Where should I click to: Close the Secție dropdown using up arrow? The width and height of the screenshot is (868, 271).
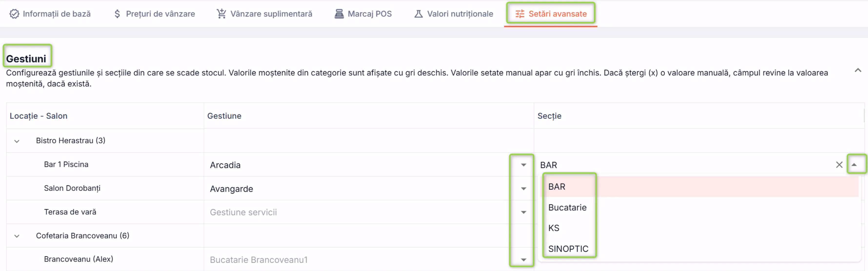(x=854, y=165)
